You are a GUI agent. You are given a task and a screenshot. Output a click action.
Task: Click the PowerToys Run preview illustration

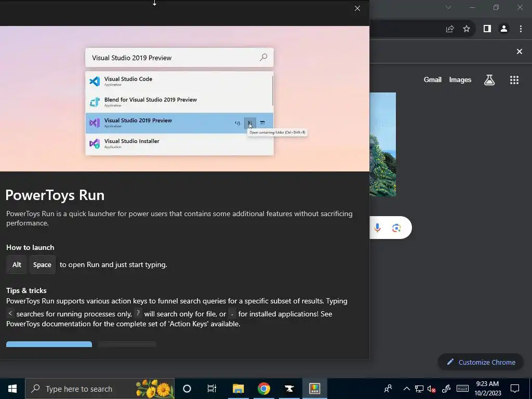[x=184, y=99]
